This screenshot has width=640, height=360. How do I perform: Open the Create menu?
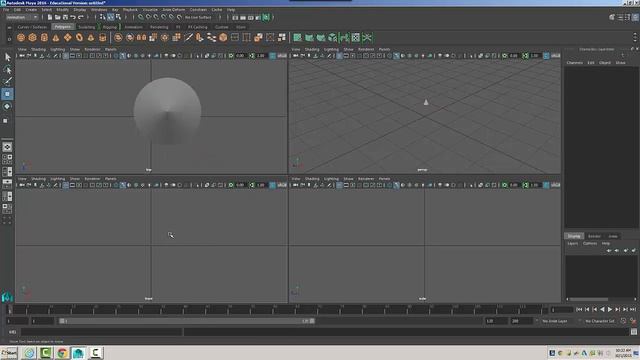coord(31,9)
